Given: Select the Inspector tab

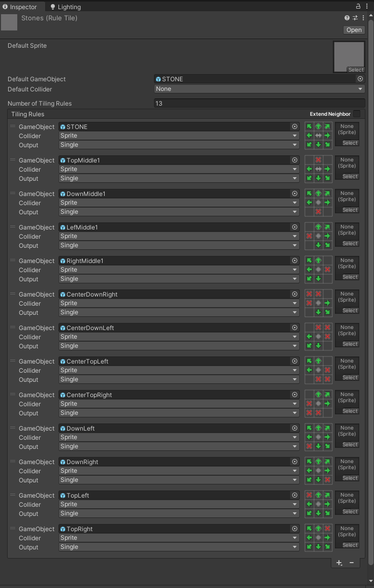Looking at the screenshot, I should (x=20, y=7).
